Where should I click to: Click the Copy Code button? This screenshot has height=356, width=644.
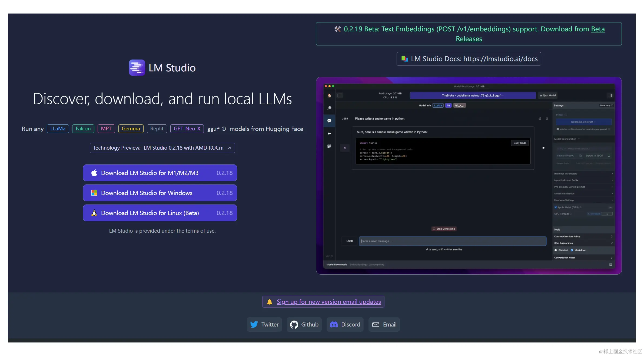pos(520,143)
